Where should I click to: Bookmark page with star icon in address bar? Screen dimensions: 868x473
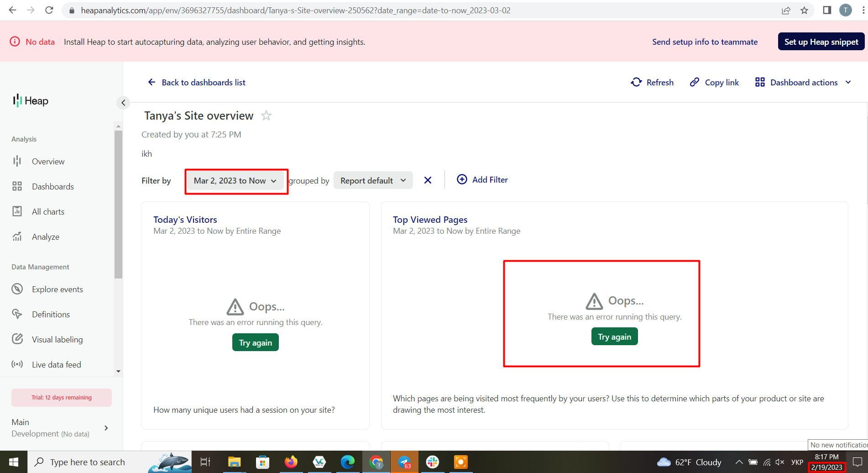pyautogui.click(x=804, y=11)
